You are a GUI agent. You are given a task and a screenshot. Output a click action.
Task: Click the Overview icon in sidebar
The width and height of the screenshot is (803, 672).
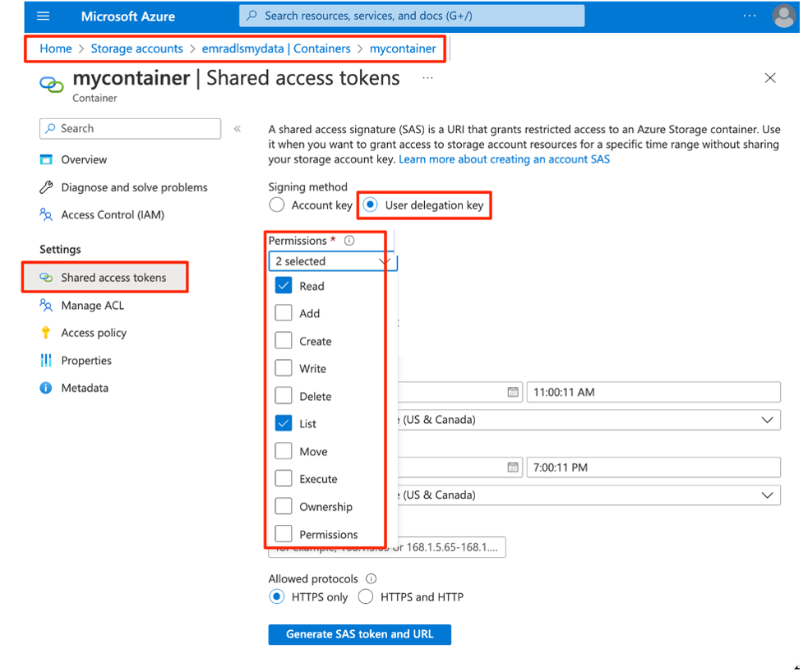(x=46, y=159)
